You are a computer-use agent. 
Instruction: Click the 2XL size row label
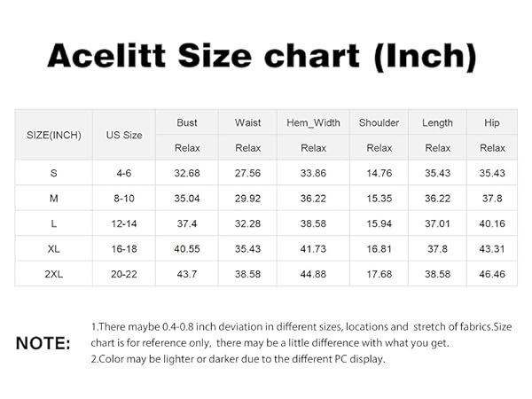tap(53, 274)
